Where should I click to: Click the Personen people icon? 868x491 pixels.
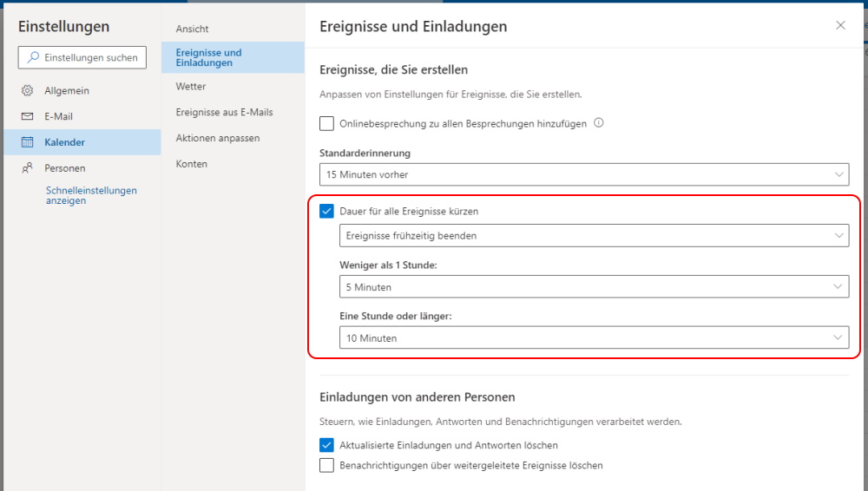[x=27, y=167]
